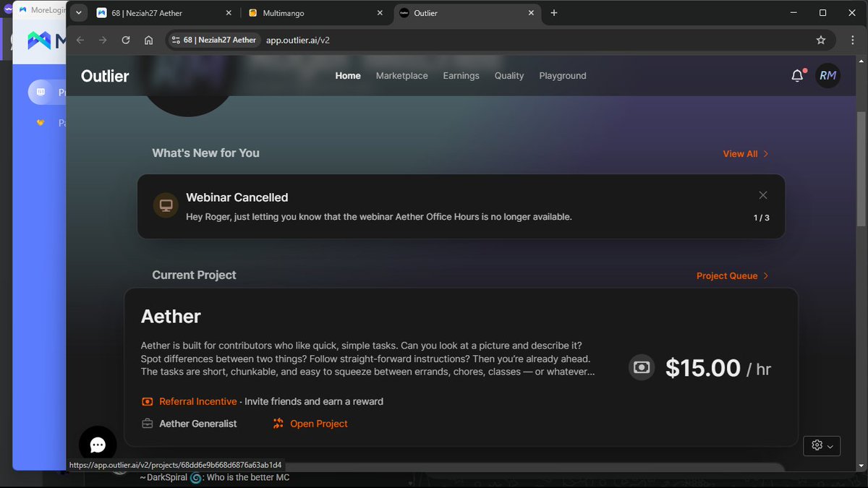Open the Project Queue link
Viewport: 868px width, 488px height.
coord(733,276)
